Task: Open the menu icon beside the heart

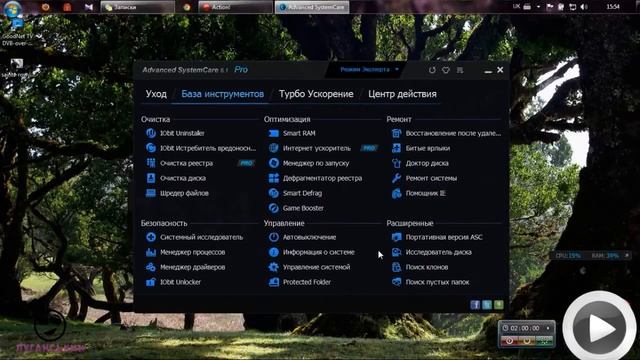Action: click(x=460, y=70)
